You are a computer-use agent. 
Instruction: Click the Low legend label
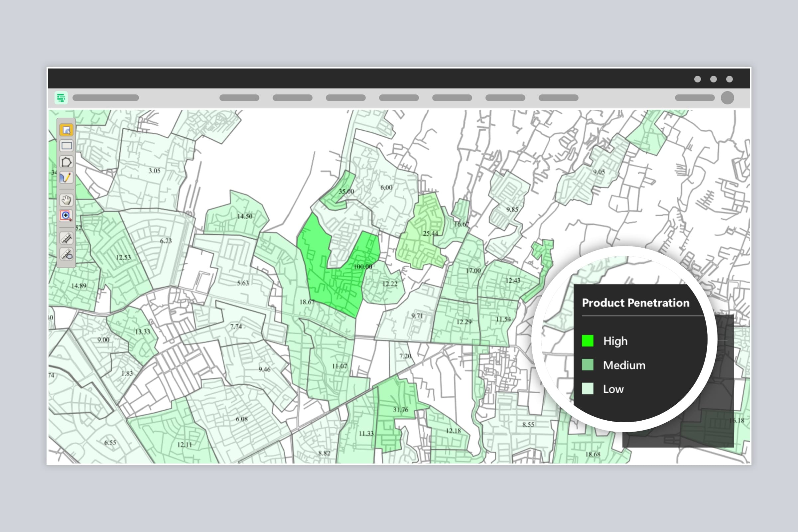tap(613, 389)
